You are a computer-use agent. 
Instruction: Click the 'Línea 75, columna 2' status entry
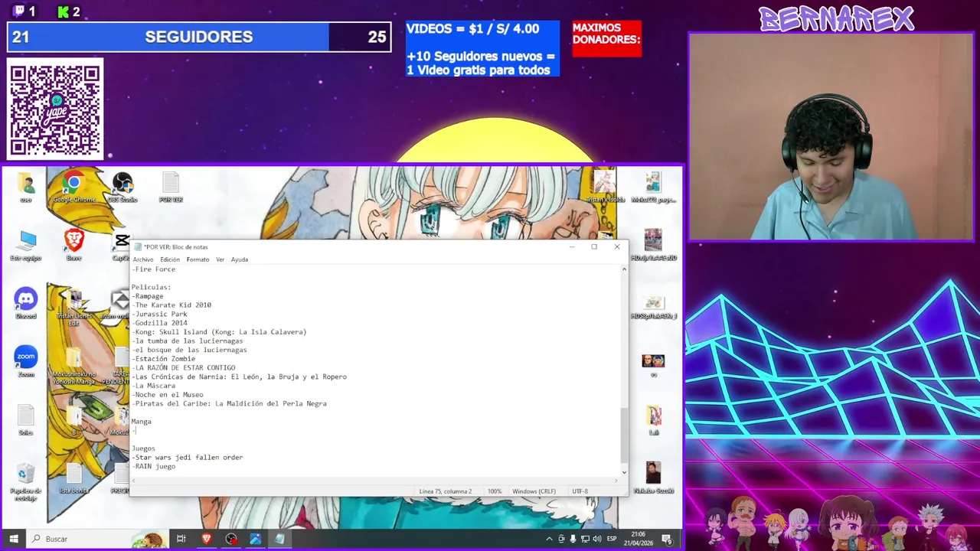445,491
